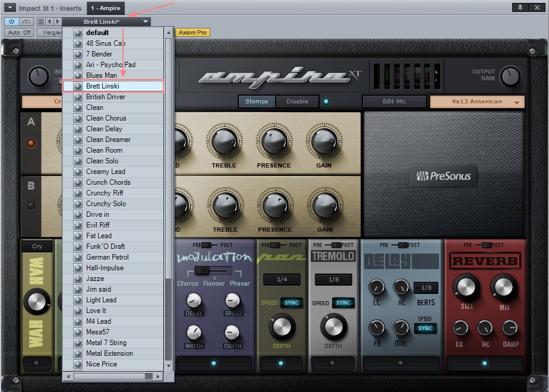Toggle the Modulation pedal footswitch
The width and height of the screenshot is (549, 392).
tap(214, 363)
